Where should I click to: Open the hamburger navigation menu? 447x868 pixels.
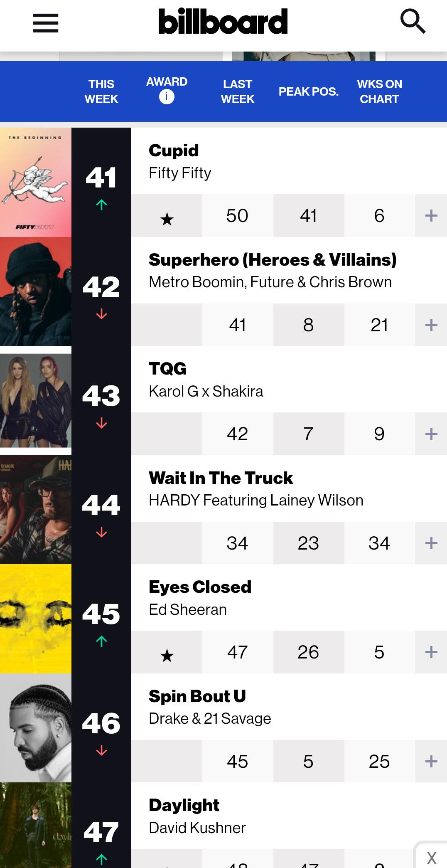click(45, 22)
